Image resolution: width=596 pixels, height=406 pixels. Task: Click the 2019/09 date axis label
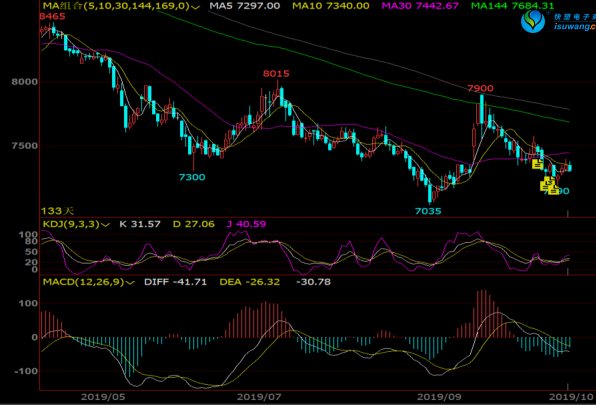[439, 397]
